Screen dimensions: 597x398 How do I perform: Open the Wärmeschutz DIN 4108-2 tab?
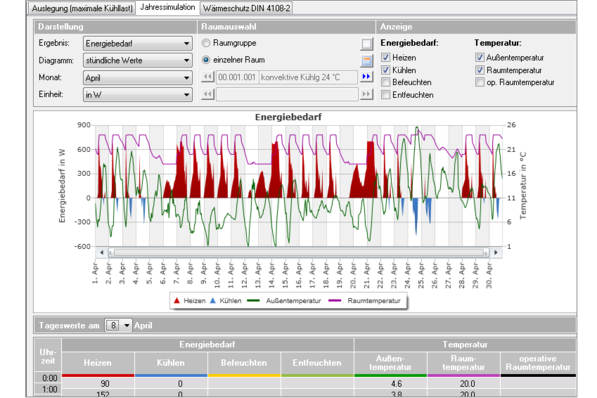pyautogui.click(x=246, y=8)
